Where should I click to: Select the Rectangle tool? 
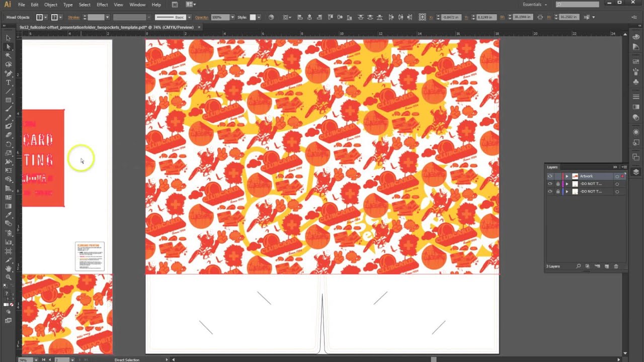point(8,100)
